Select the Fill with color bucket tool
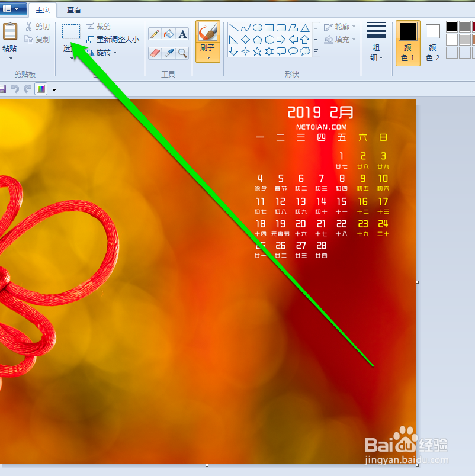This screenshot has width=475, height=476. coord(169,34)
